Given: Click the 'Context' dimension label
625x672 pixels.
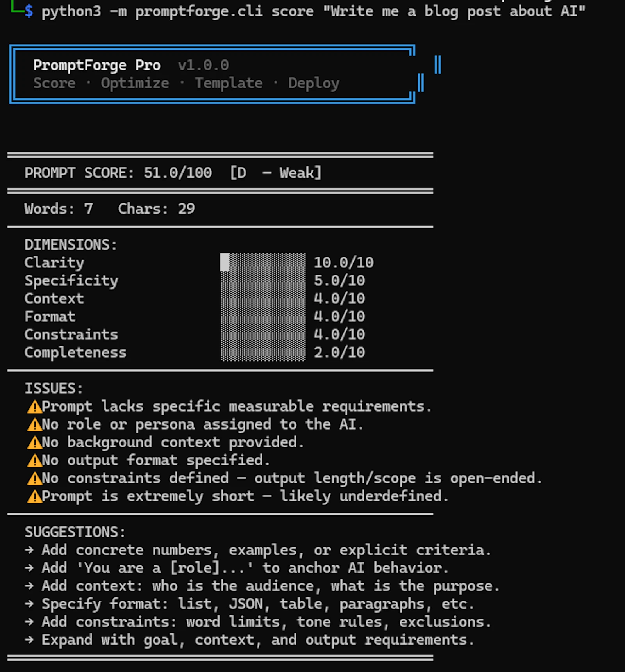Looking at the screenshot, I should click(54, 298).
